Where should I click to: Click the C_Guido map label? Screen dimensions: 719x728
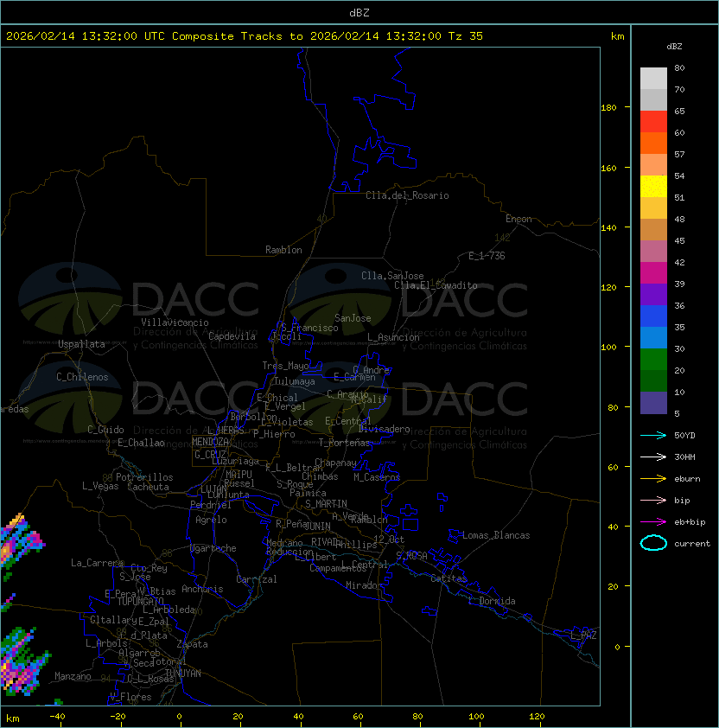click(105, 430)
